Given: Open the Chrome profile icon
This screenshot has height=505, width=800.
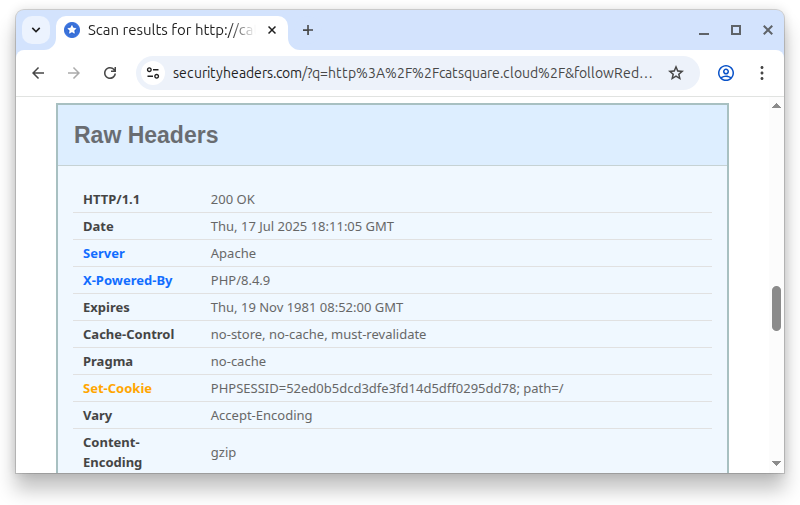Looking at the screenshot, I should click(x=726, y=73).
